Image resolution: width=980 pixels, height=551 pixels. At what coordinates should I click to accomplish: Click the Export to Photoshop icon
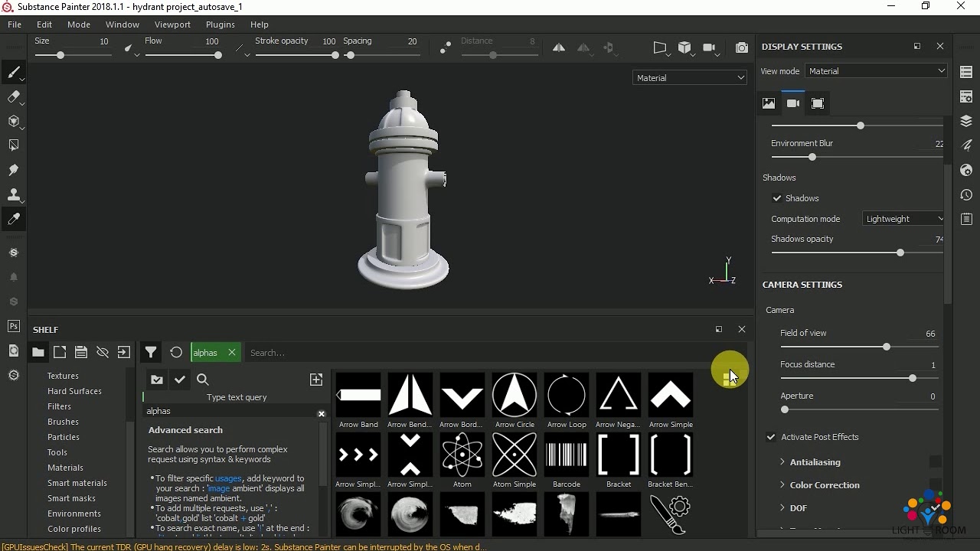pyautogui.click(x=13, y=326)
